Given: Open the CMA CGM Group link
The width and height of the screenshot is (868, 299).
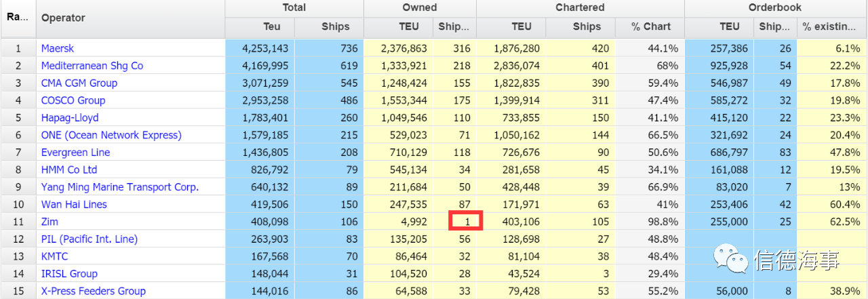Looking at the screenshot, I should pos(79,83).
